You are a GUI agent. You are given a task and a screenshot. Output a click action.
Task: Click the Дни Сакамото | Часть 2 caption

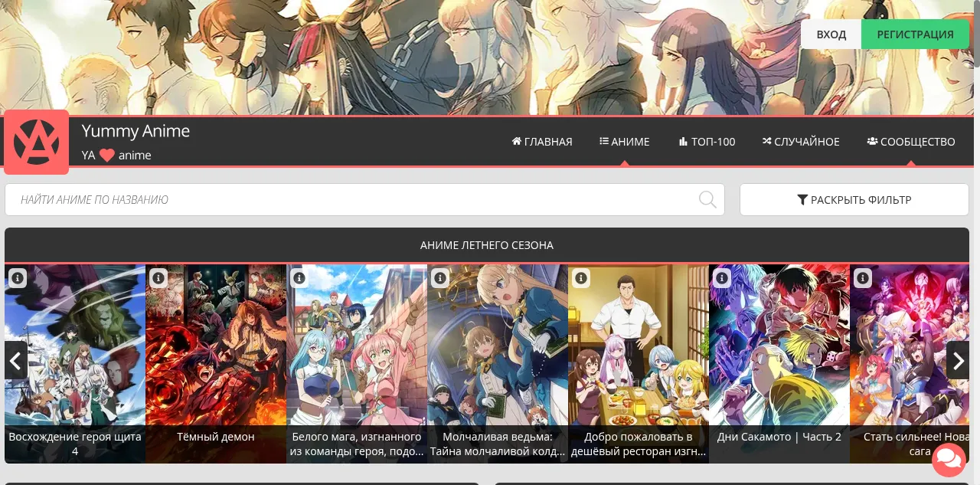pyautogui.click(x=779, y=437)
